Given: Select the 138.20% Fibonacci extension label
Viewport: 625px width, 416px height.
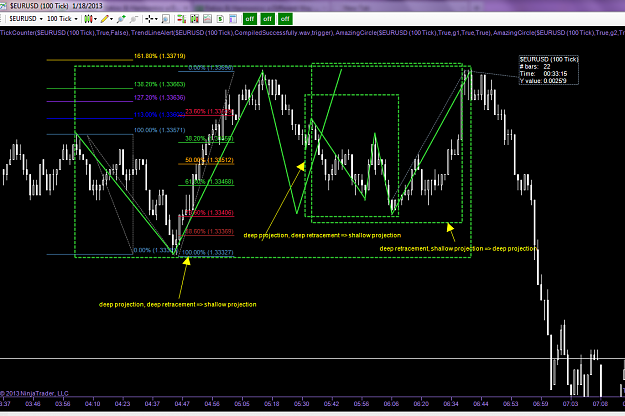Looking at the screenshot, I should point(159,84).
